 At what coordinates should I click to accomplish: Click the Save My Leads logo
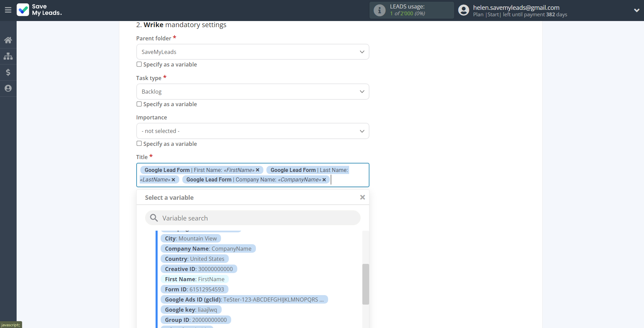click(x=39, y=10)
